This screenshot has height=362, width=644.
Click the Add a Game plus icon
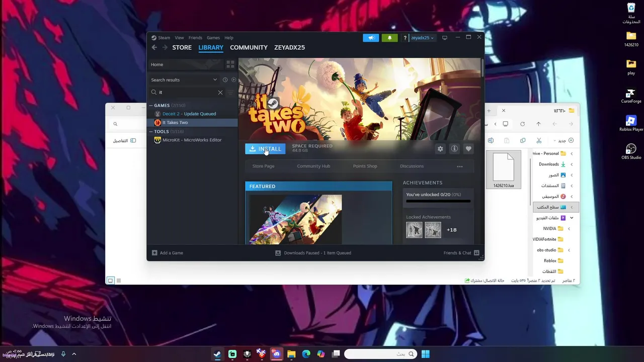154,253
